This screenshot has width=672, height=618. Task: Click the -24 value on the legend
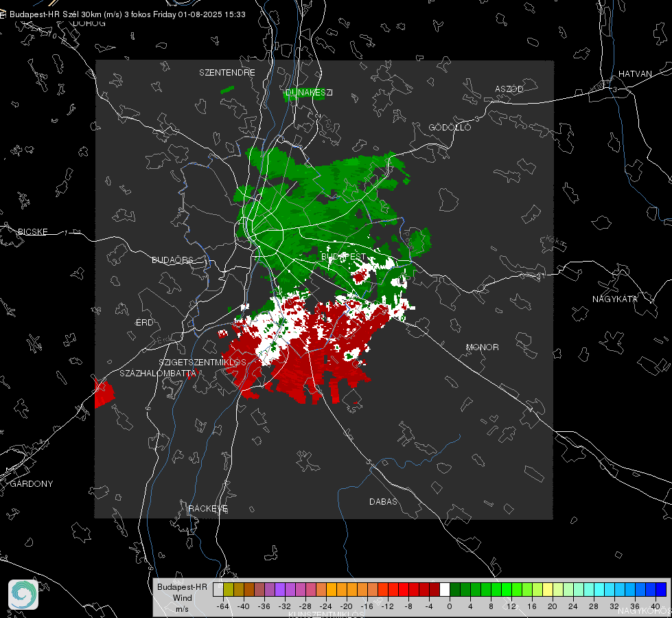326,606
